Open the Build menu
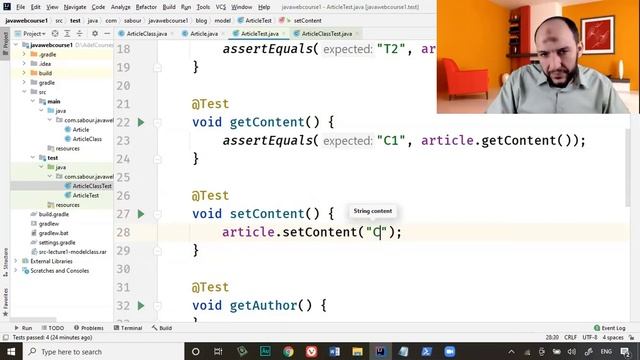The image size is (640, 360). pos(169,7)
